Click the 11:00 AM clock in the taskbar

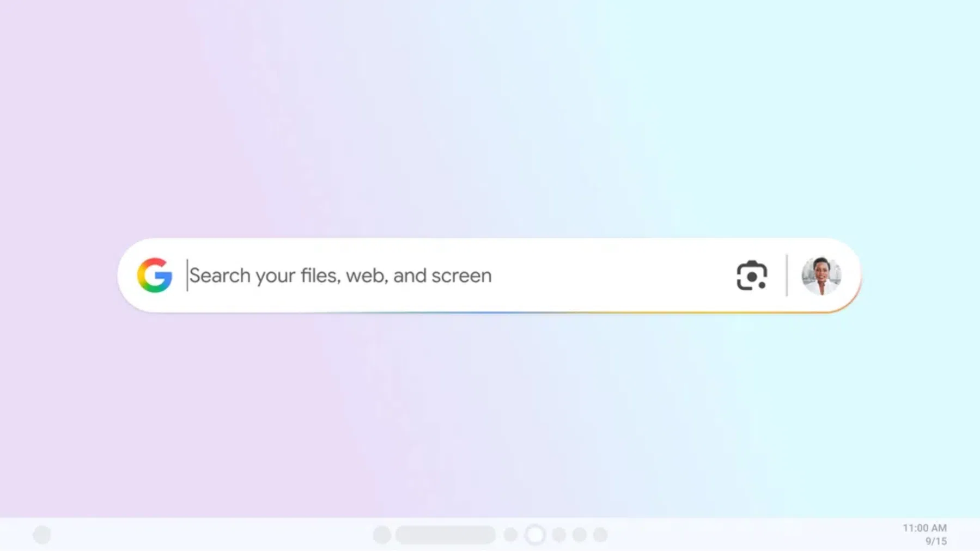tap(924, 528)
